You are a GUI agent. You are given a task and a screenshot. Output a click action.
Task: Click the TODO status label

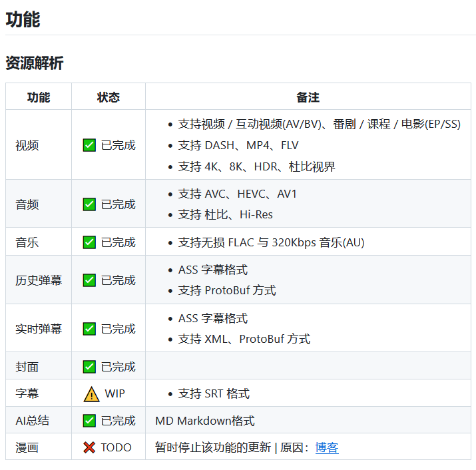click(117, 448)
